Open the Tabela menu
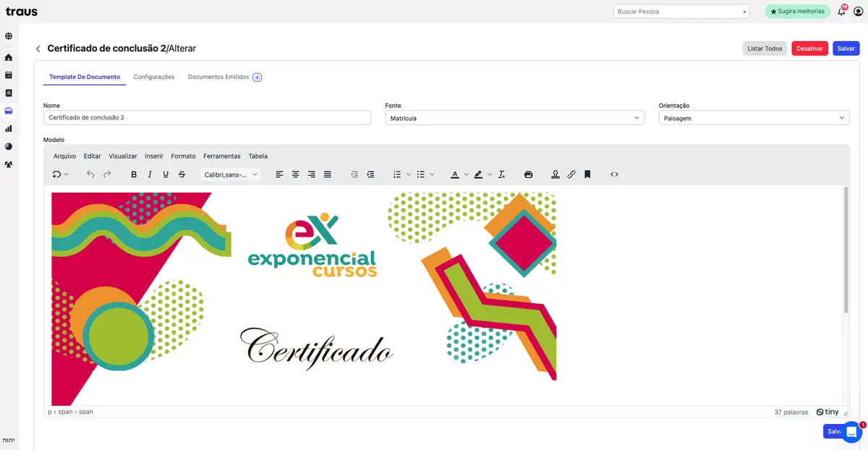 [258, 156]
